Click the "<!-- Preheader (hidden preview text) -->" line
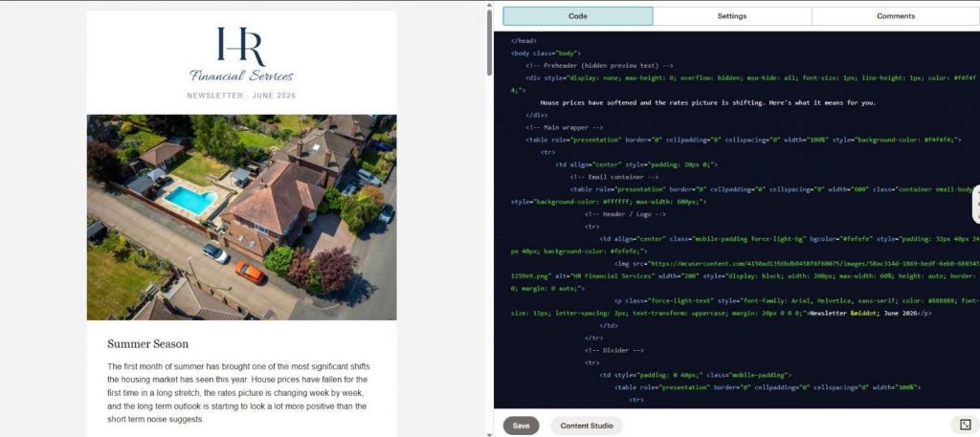Screen dimensions: 980x437 point(599,66)
